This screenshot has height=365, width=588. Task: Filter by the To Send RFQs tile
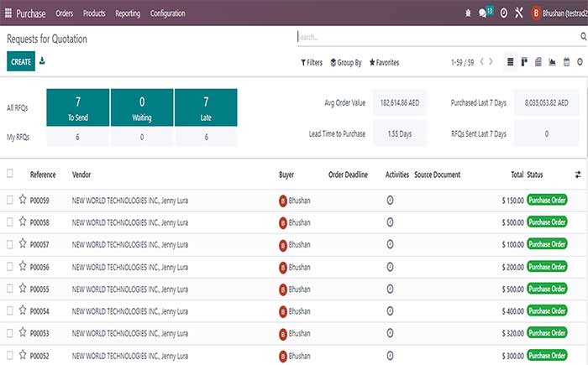click(78, 107)
